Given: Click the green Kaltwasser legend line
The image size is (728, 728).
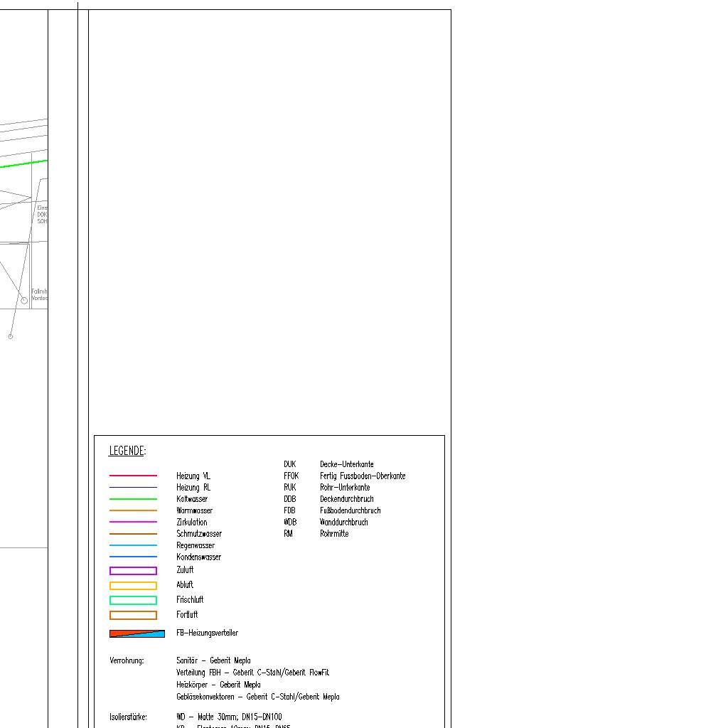Looking at the screenshot, I should (133, 499).
